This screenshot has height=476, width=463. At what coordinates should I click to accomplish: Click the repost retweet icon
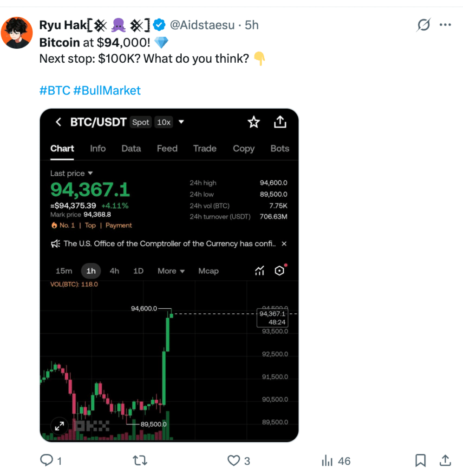139,460
